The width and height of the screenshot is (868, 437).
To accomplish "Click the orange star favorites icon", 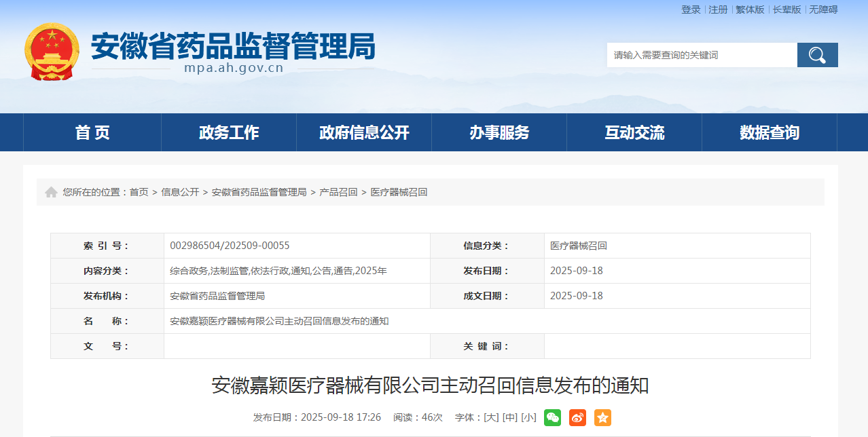I will tap(602, 417).
